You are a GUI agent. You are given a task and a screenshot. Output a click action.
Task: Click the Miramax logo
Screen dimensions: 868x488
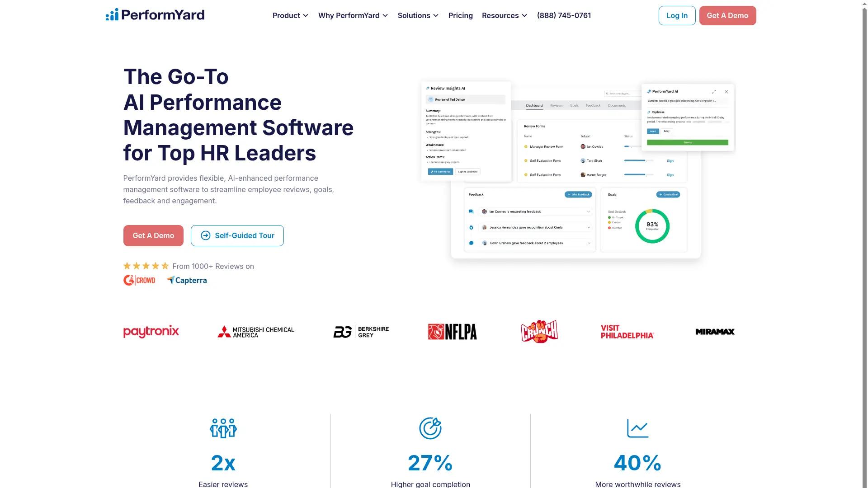[714, 331]
